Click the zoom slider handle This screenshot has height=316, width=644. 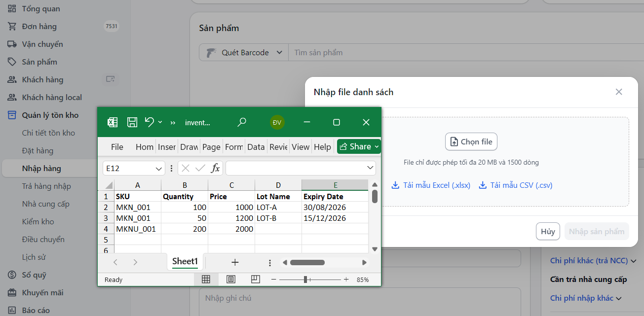coord(305,280)
